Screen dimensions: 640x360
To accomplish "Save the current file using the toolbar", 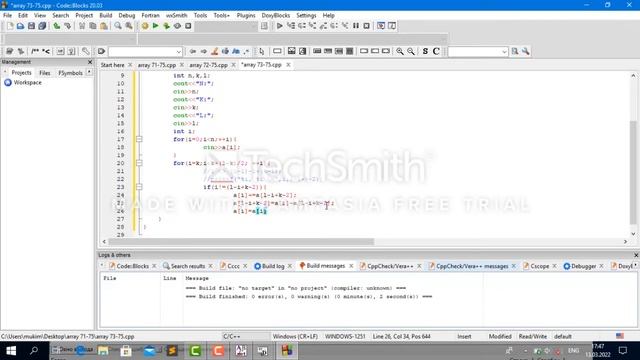I will click(x=31, y=26).
